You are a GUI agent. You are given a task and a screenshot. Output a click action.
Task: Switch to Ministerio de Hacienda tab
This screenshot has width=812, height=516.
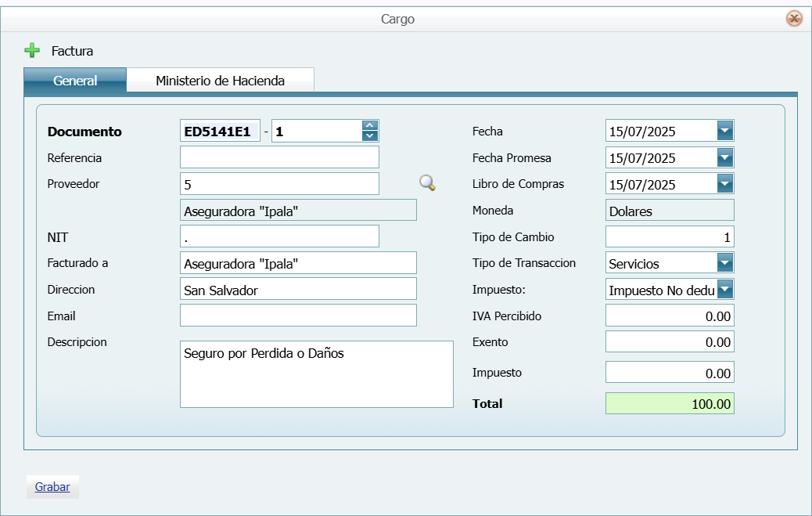(220, 81)
